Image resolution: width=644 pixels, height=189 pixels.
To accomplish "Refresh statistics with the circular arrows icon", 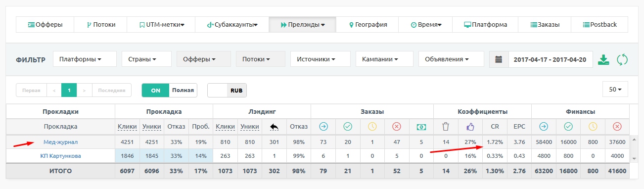I will point(622,60).
